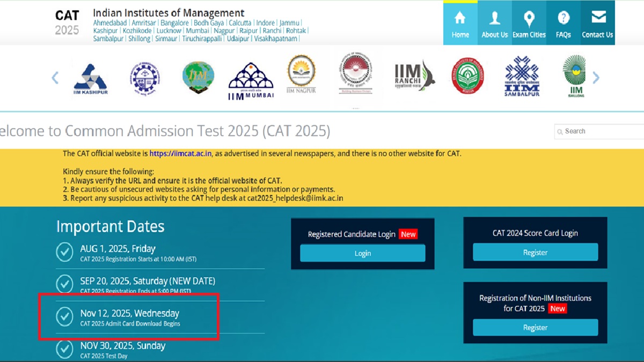This screenshot has width=644, height=362.
Task: Click the IIM Ranchi logo
Action: [413, 75]
